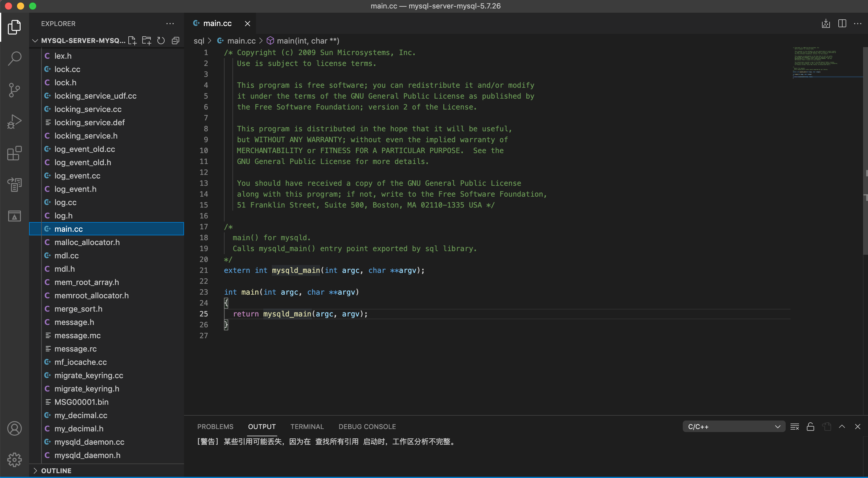The width and height of the screenshot is (868, 478).
Task: Open Explorer views and more actions menu
Action: 170,24
